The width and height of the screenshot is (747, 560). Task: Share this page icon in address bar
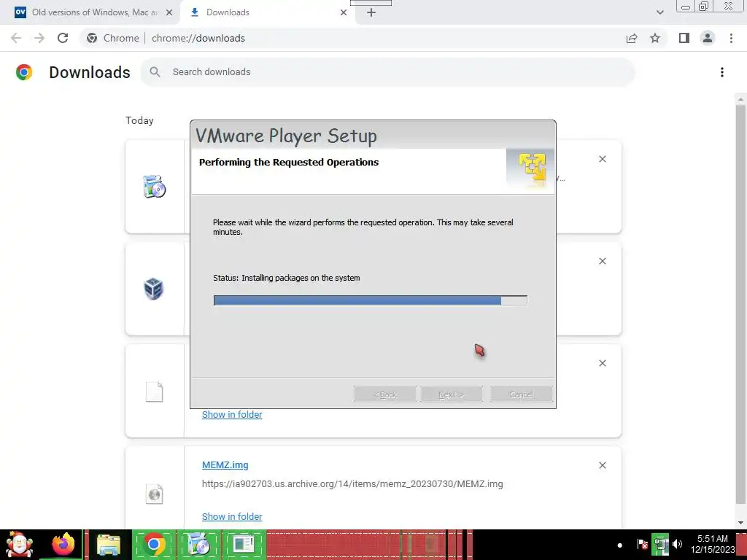coord(632,38)
